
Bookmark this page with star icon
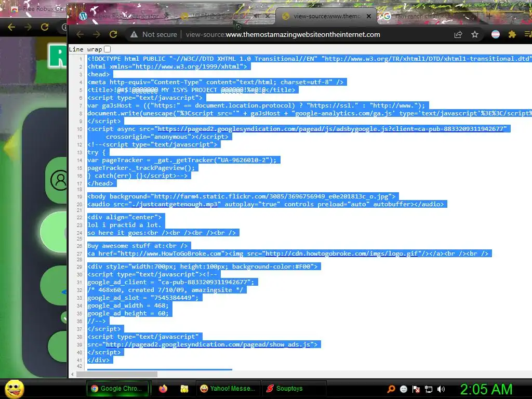click(475, 34)
